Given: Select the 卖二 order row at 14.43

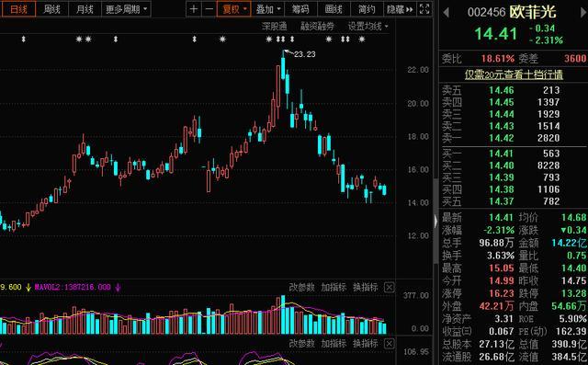Looking at the screenshot, I should 513,126.
